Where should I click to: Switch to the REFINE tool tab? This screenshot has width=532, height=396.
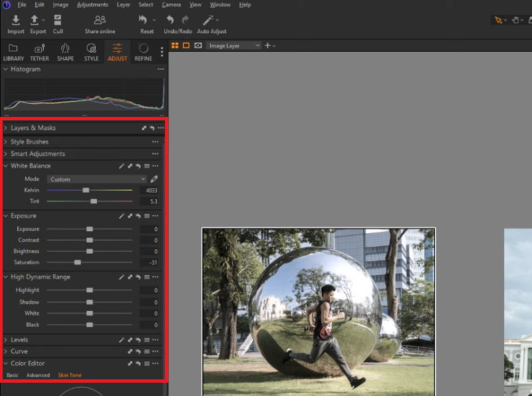click(x=143, y=52)
